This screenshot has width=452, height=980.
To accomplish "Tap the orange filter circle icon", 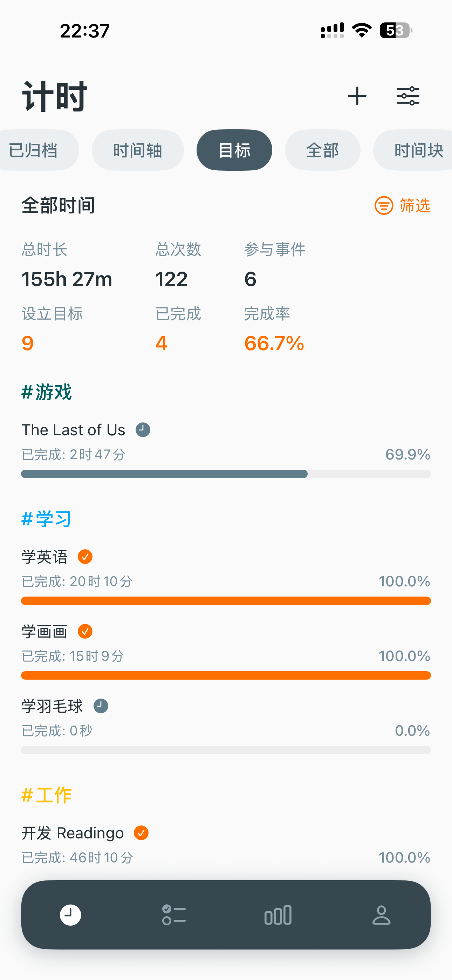I will tap(384, 206).
